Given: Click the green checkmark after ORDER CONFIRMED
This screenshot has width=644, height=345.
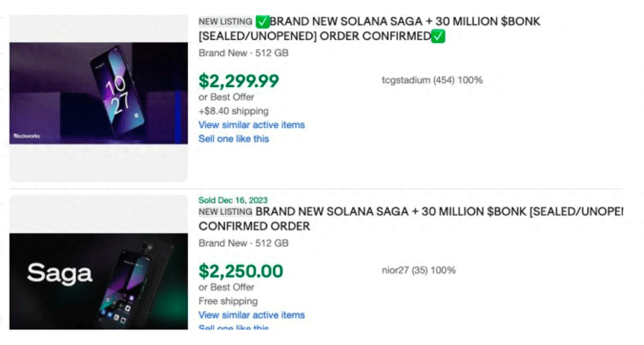Looking at the screenshot, I should click(x=438, y=36).
